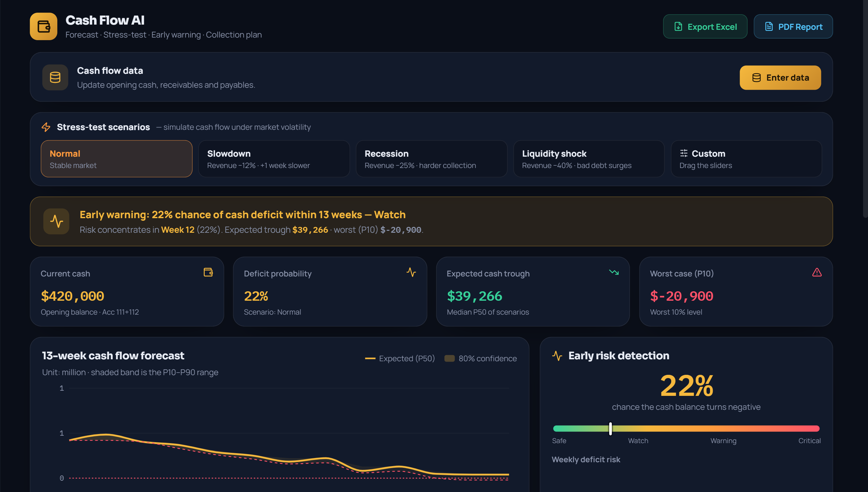Select the Liquidity shock scenario
Image resolution: width=868 pixels, height=492 pixels.
[589, 159]
